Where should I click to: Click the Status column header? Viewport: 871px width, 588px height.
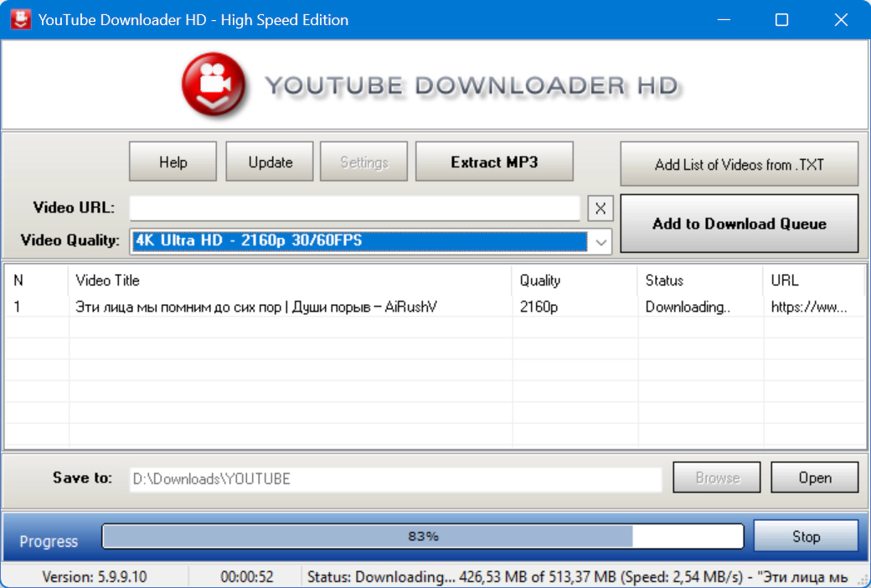coord(700,281)
